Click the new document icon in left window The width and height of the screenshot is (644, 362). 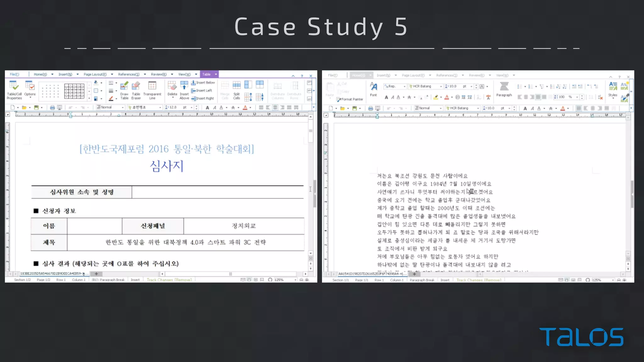coord(13,107)
